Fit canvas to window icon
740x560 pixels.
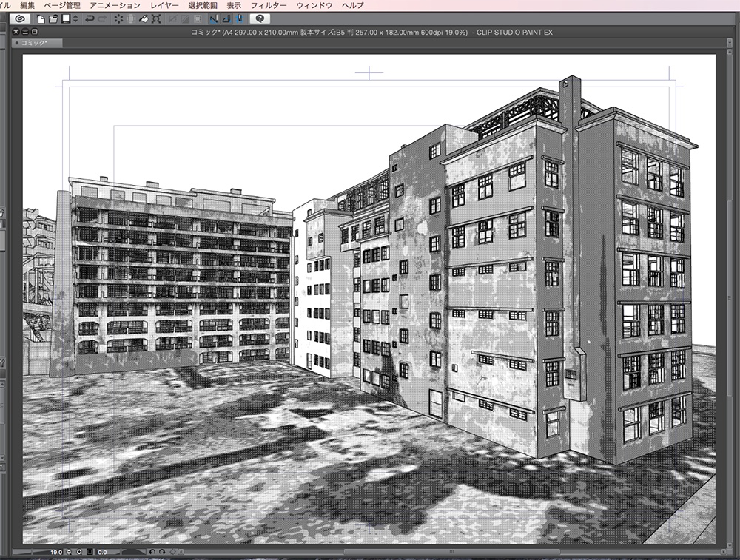coord(90,552)
